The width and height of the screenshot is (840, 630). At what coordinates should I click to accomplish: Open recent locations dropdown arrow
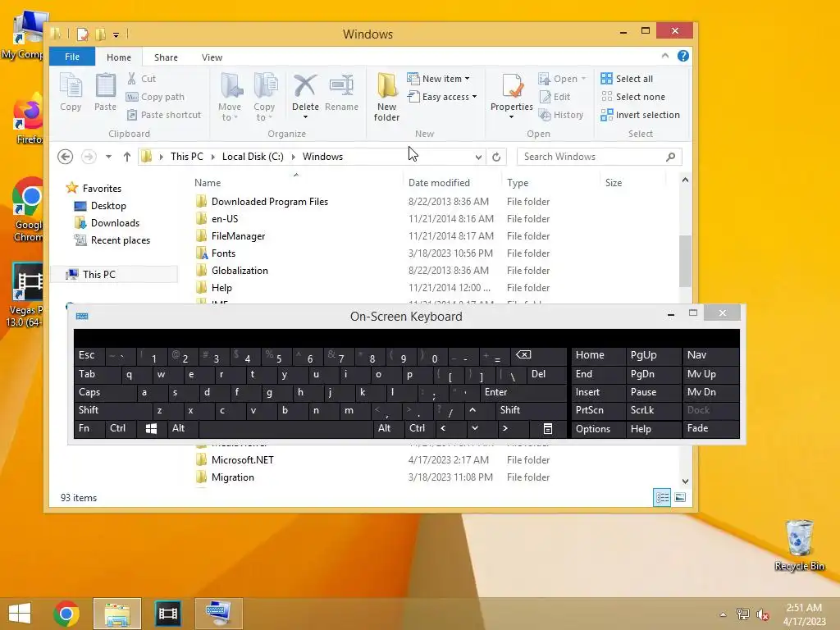[109, 157]
